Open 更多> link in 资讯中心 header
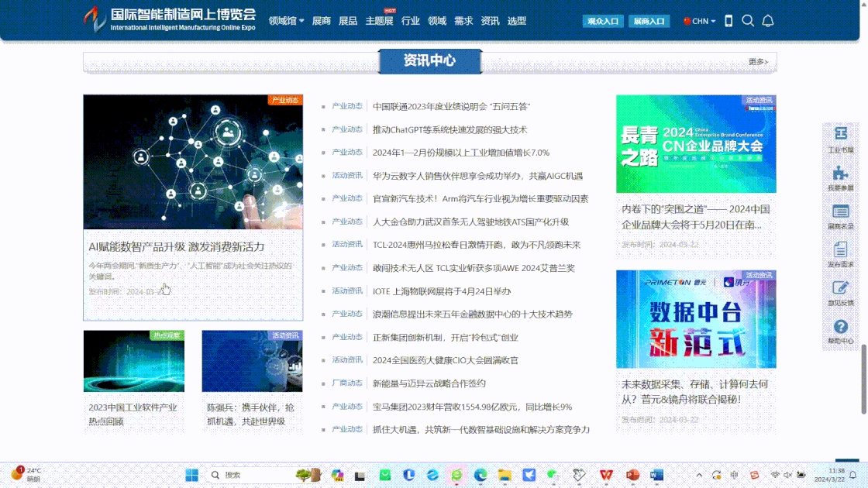 [x=758, y=62]
